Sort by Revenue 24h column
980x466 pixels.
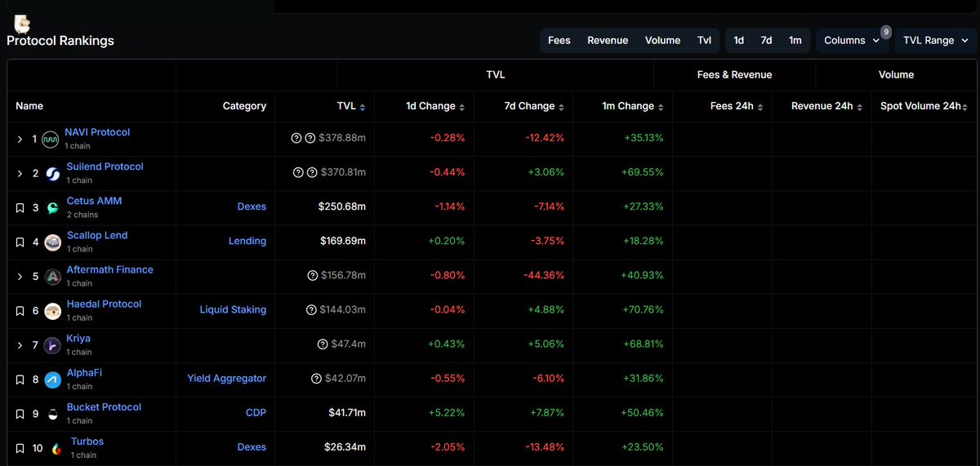861,107
